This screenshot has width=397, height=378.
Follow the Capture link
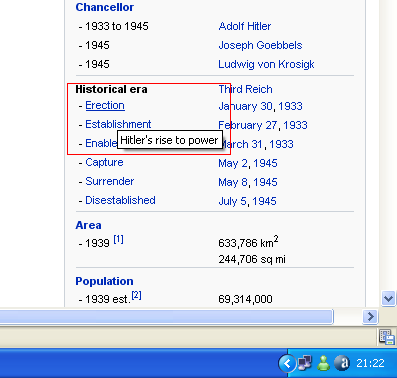tap(104, 162)
